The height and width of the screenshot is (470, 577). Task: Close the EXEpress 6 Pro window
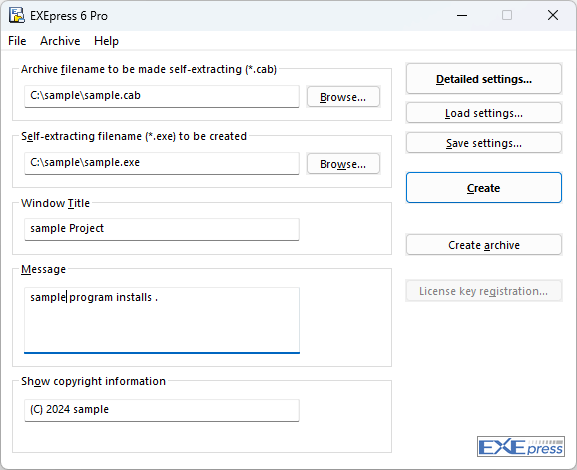pyautogui.click(x=553, y=15)
